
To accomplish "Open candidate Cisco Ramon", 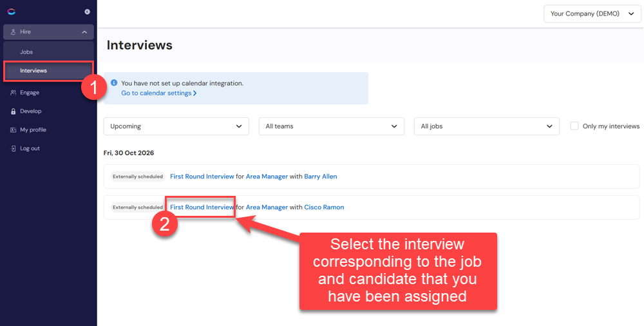I will tap(324, 207).
